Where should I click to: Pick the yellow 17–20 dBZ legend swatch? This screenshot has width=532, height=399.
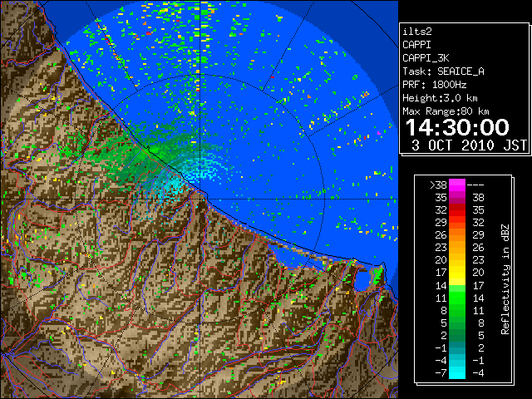(x=457, y=273)
